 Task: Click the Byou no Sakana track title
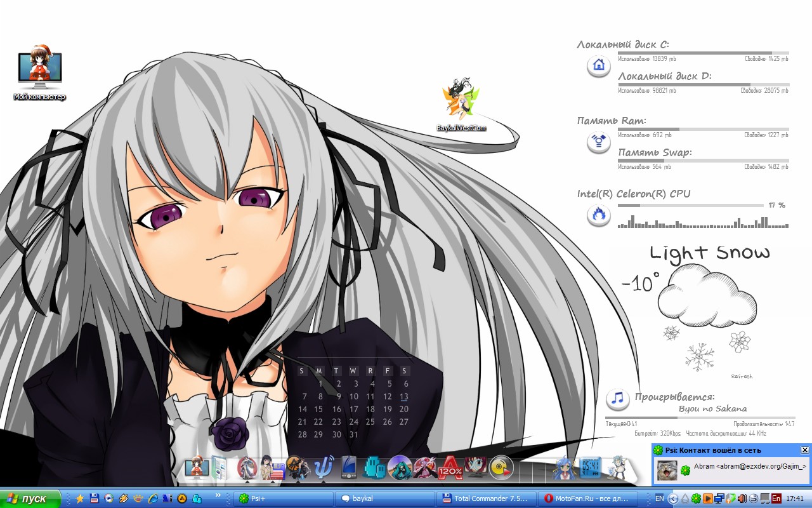click(712, 409)
